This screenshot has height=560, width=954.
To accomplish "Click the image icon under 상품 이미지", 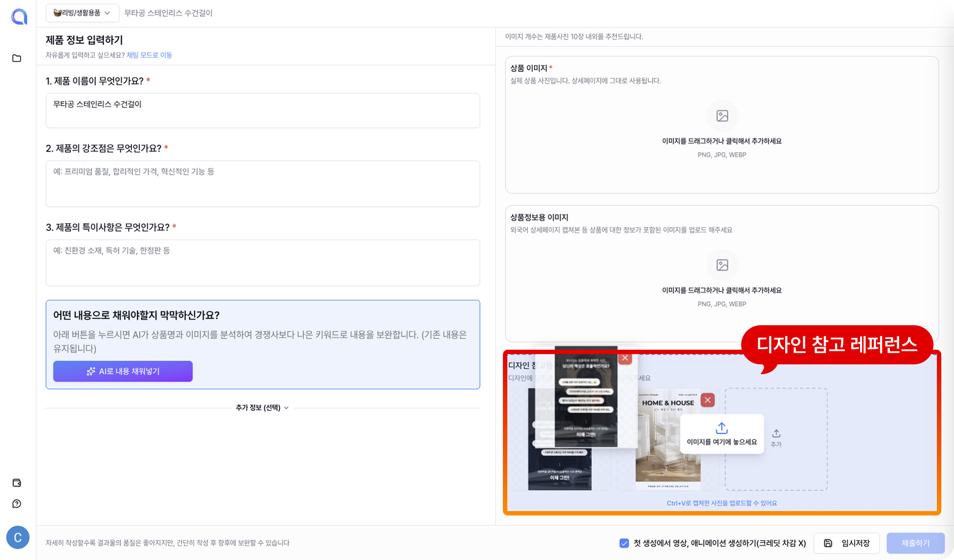I will coord(722,116).
